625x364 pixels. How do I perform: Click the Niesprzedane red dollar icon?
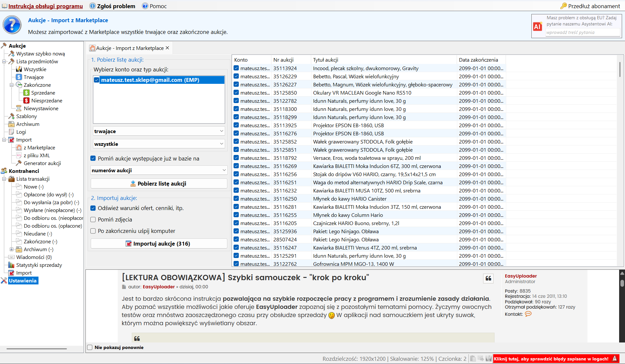26,101
